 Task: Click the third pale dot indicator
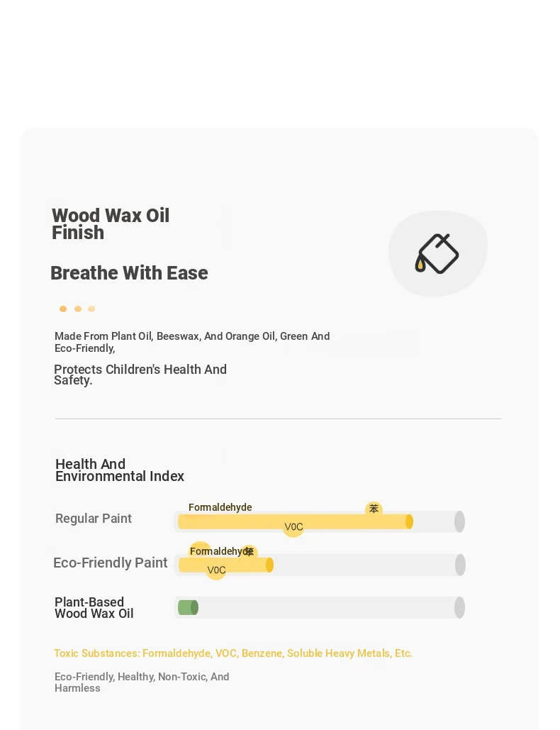(91, 309)
